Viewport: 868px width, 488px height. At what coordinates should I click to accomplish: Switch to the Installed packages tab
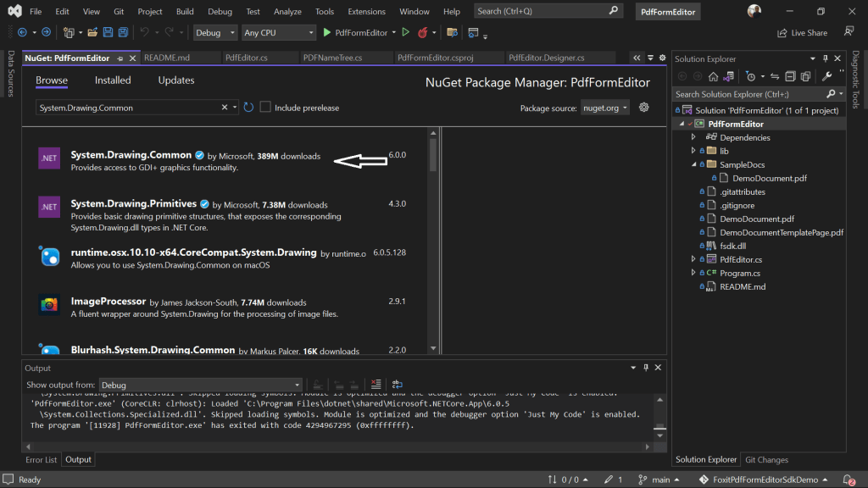coord(113,80)
